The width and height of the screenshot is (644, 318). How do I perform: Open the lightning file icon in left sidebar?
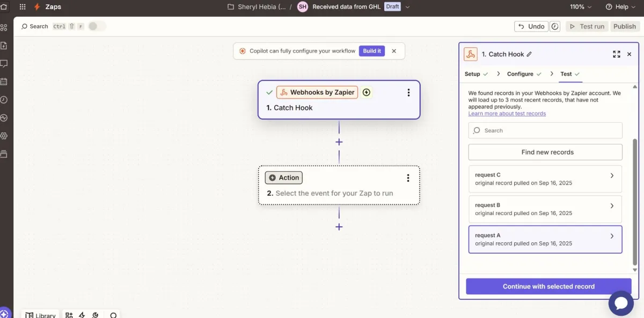coord(4,46)
